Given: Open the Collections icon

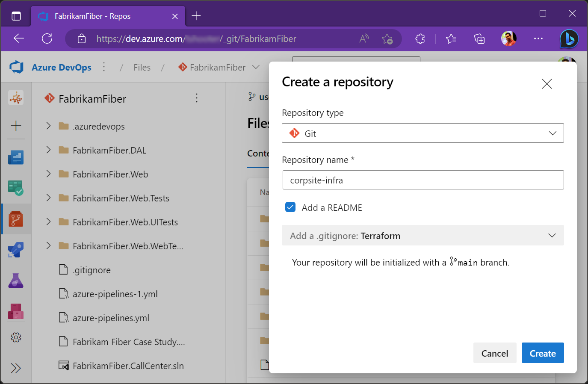Looking at the screenshot, I should tap(479, 39).
